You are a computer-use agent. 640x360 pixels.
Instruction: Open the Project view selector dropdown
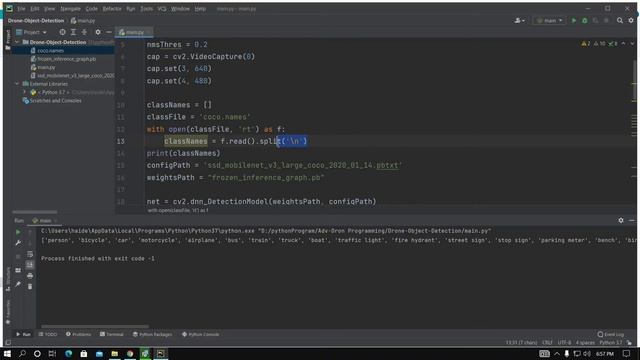31,32
